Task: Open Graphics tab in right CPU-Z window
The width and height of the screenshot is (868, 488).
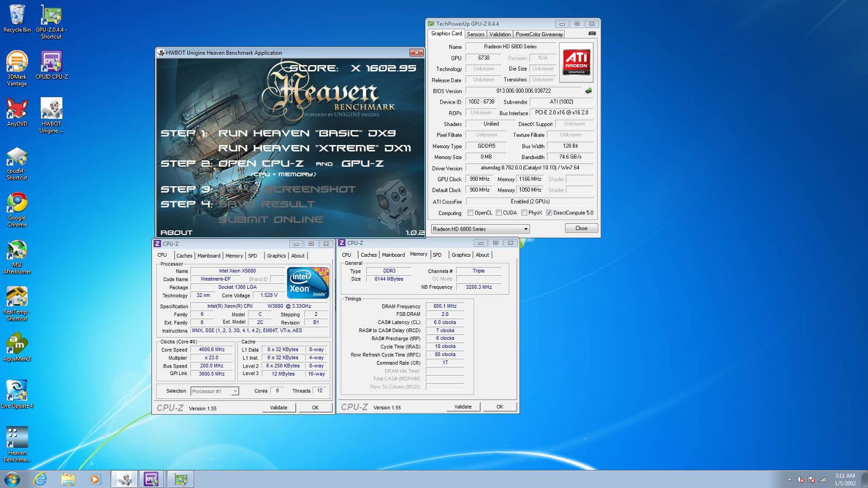Action: [461, 255]
